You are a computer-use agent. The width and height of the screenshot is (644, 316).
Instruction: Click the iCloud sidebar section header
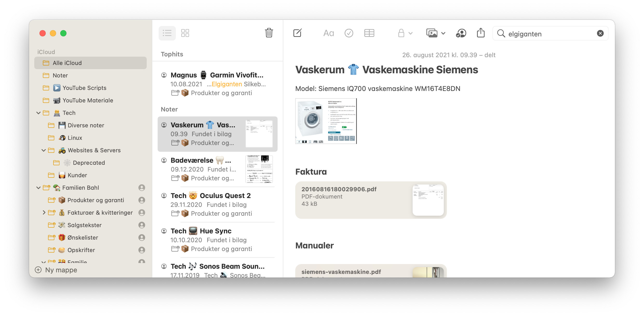(x=46, y=52)
